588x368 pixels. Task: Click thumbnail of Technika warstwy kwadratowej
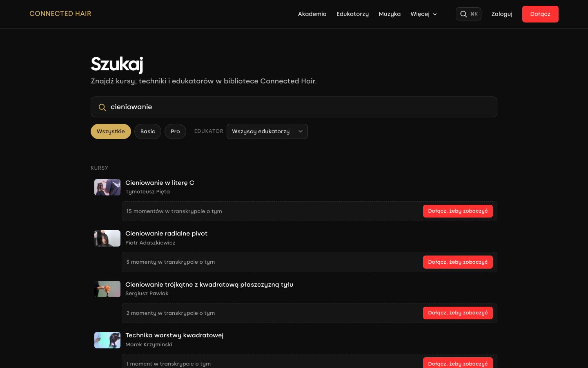[x=107, y=340]
